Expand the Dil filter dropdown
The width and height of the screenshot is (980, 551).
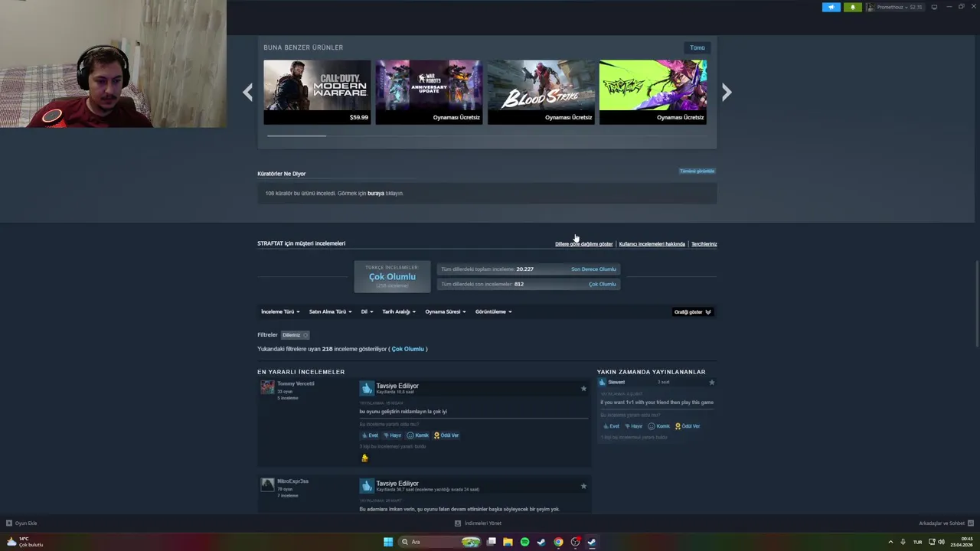367,311
